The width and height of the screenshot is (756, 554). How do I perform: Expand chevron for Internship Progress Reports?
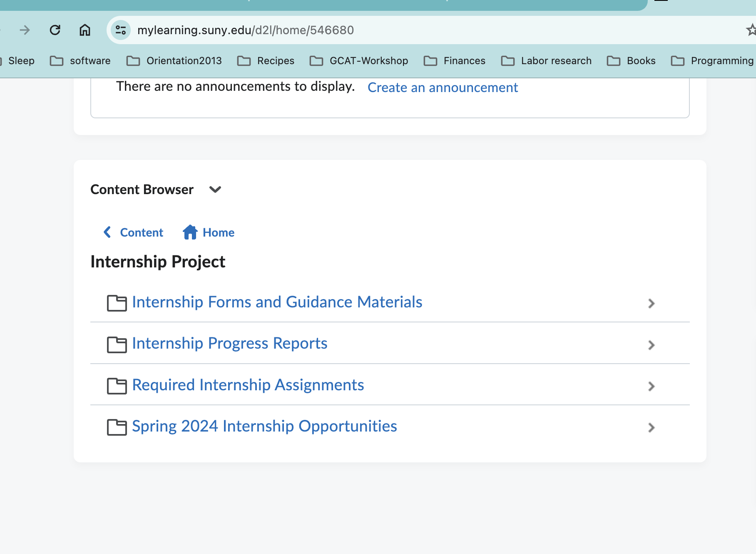(x=652, y=345)
